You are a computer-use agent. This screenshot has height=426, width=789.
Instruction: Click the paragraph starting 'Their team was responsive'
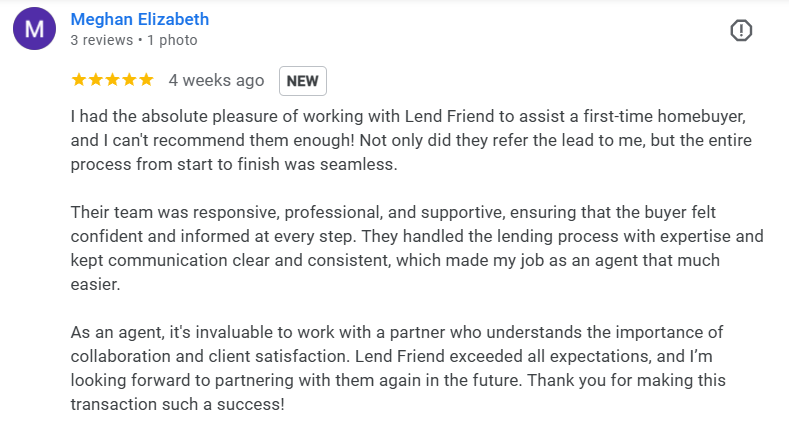417,248
